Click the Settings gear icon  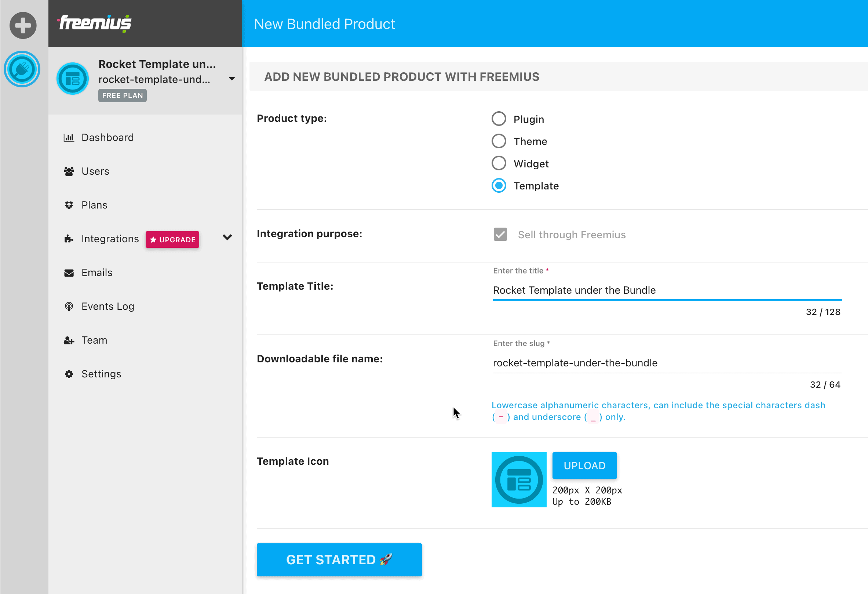pos(69,374)
